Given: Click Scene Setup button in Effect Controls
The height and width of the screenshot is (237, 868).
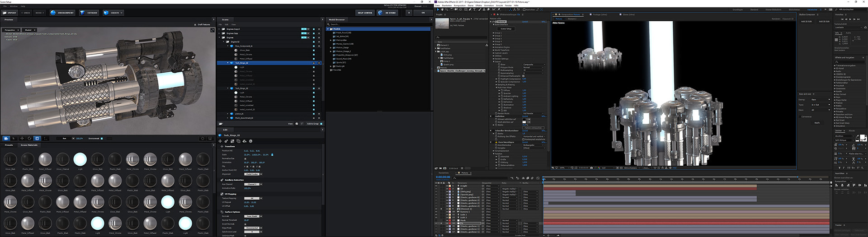Looking at the screenshot, I should [506, 29].
